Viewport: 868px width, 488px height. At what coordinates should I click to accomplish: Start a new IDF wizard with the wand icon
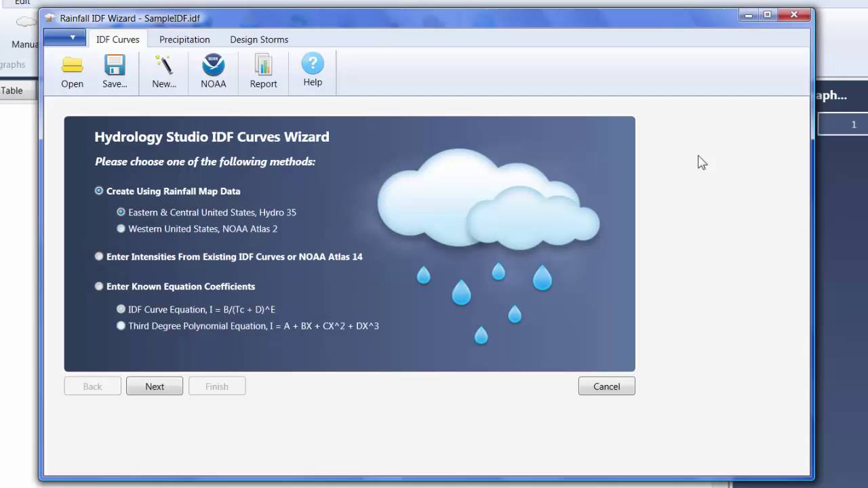tap(164, 72)
